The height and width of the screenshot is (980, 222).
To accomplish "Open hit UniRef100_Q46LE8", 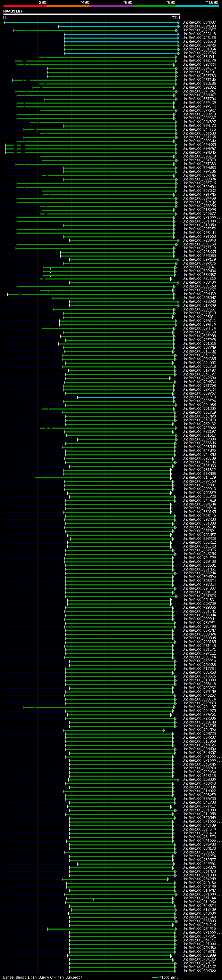I will [x=199, y=38].
